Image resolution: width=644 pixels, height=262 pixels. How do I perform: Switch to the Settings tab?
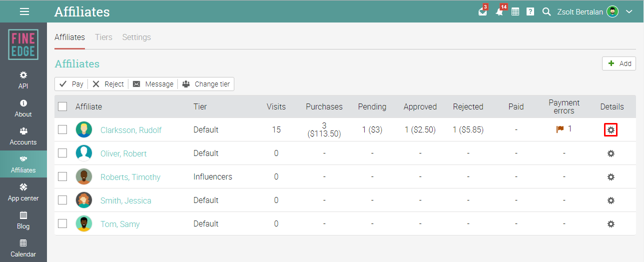pos(136,37)
